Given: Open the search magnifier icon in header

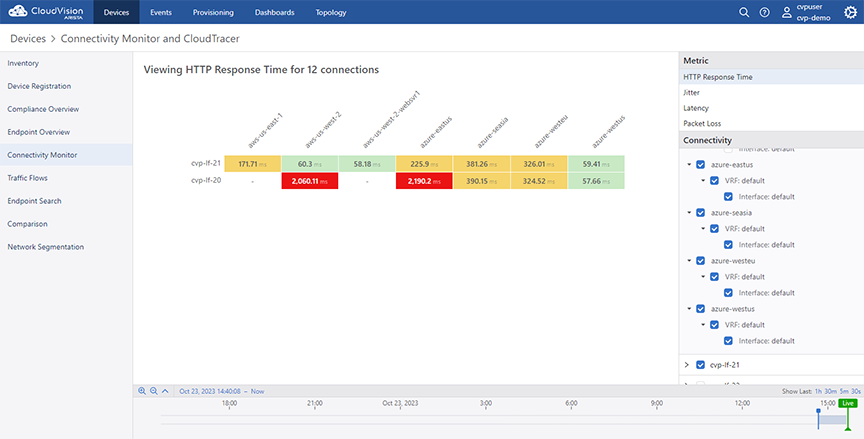Looking at the screenshot, I should (744, 12).
